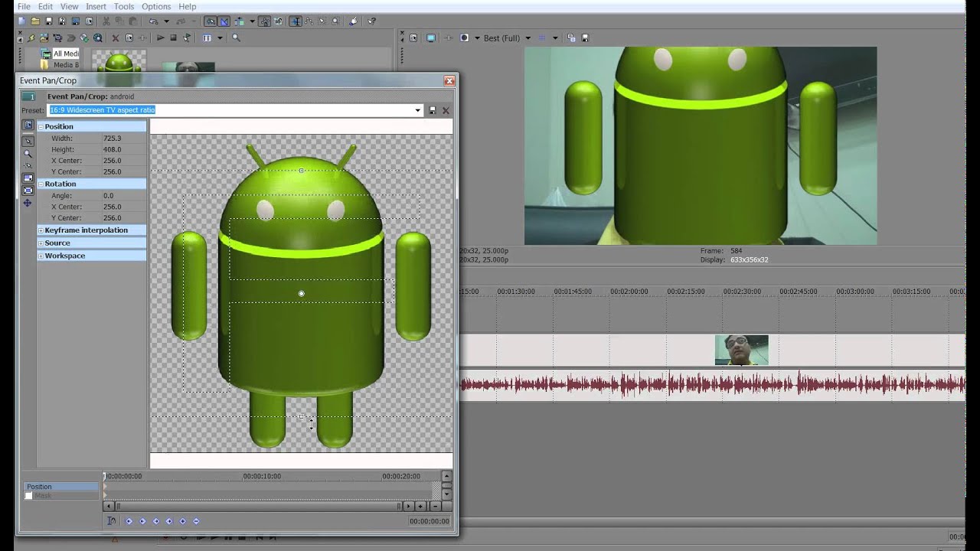980x551 pixels.
Task: Save preview snapshot to file
Action: (585, 37)
